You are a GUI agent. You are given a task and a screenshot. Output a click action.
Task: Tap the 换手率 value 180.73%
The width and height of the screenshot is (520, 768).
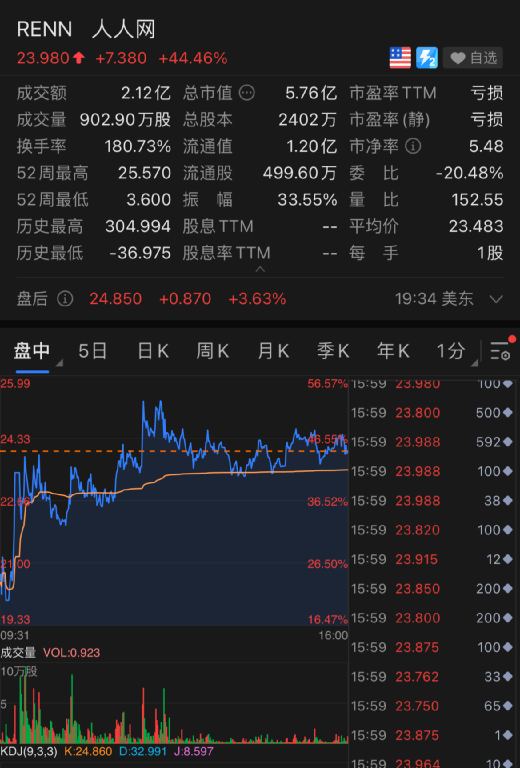[x=138, y=146]
